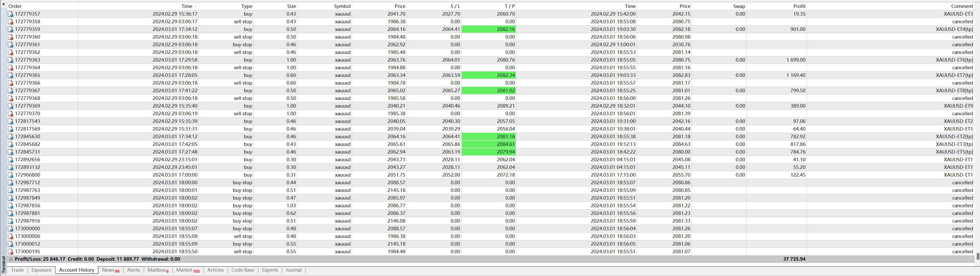Screen dimensions: 980x276
Task: Sort by the Time column header
Action: tap(186, 6)
